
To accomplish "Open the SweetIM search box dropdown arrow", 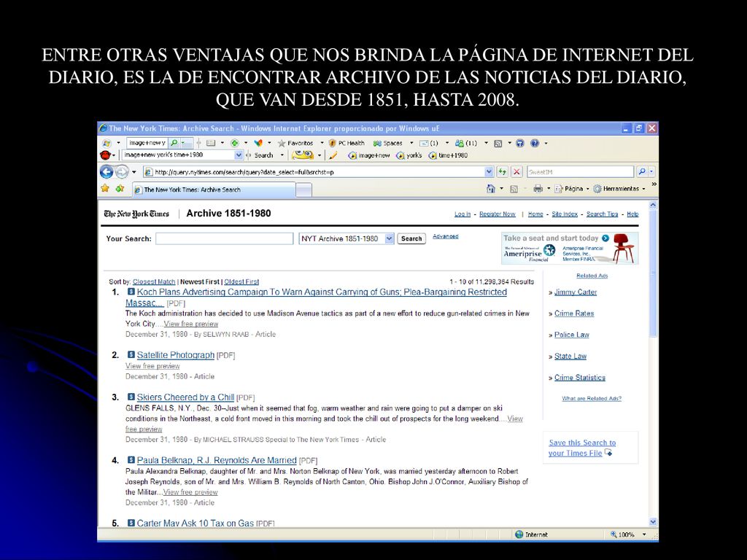I will (239, 155).
